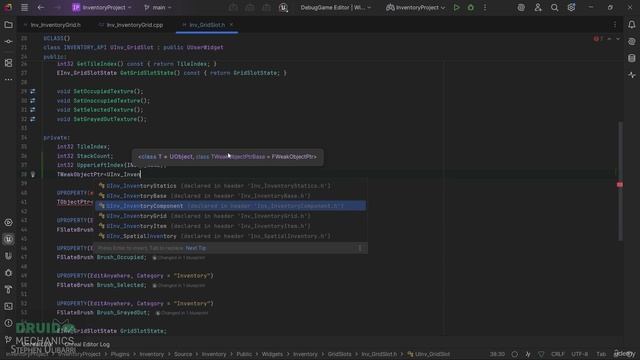
Task: Start debugging with the bug icon
Action: click(471, 7)
